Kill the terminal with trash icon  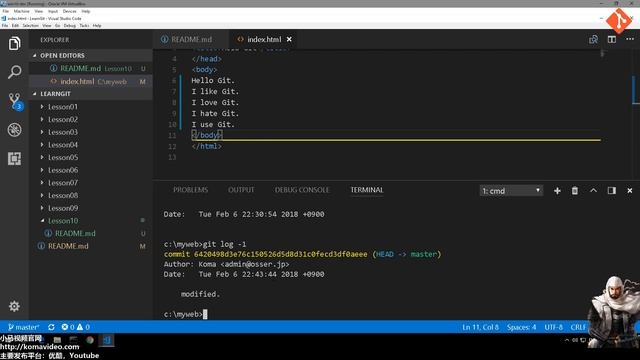coord(575,191)
